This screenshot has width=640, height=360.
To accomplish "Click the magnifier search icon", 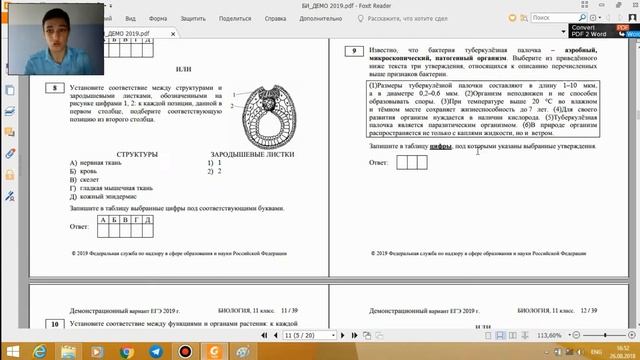I will pyautogui.click(x=582, y=18).
